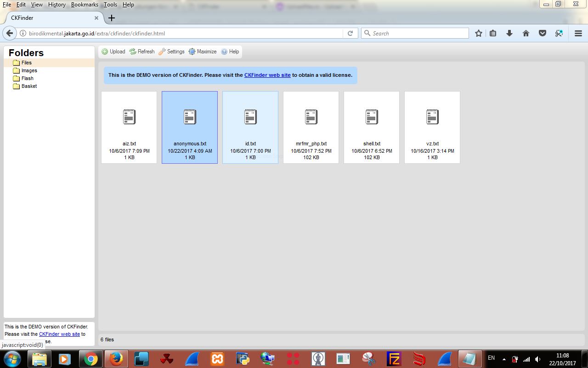Screen dimensions: 588x368
Task: Show your bookmarks list
Action: 493,33
